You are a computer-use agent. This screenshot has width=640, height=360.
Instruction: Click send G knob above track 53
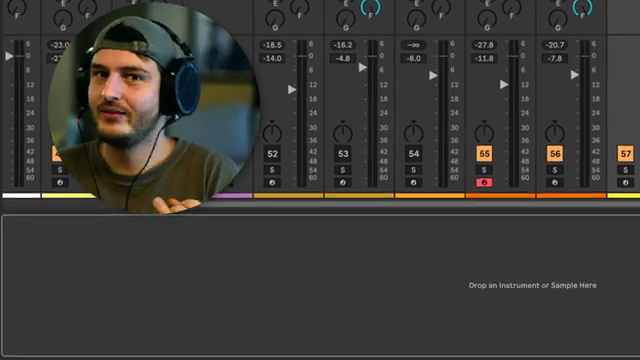(x=346, y=20)
